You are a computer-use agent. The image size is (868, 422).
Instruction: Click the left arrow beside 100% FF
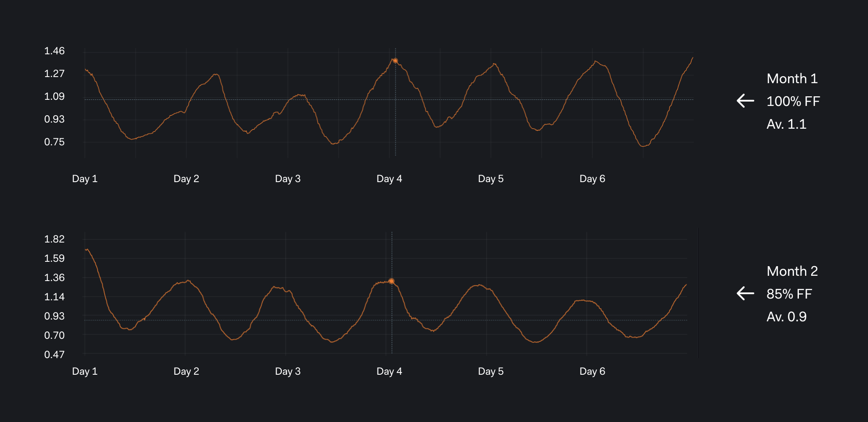(745, 101)
